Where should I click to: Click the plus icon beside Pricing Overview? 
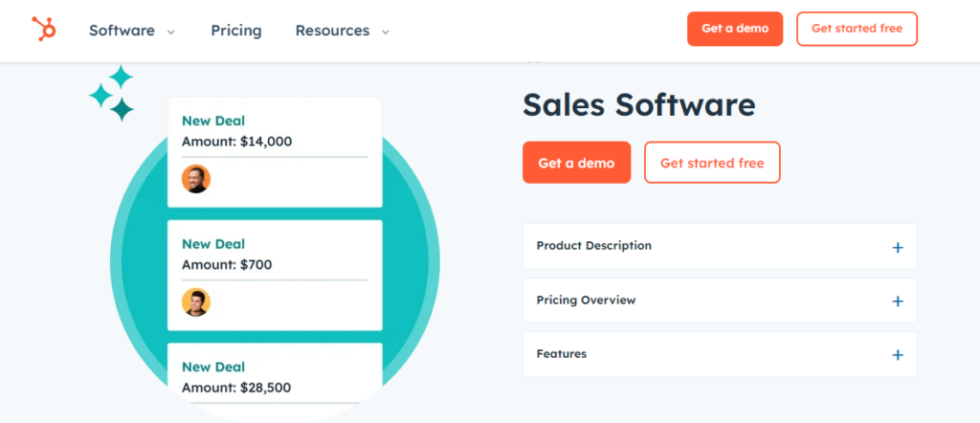point(898,301)
